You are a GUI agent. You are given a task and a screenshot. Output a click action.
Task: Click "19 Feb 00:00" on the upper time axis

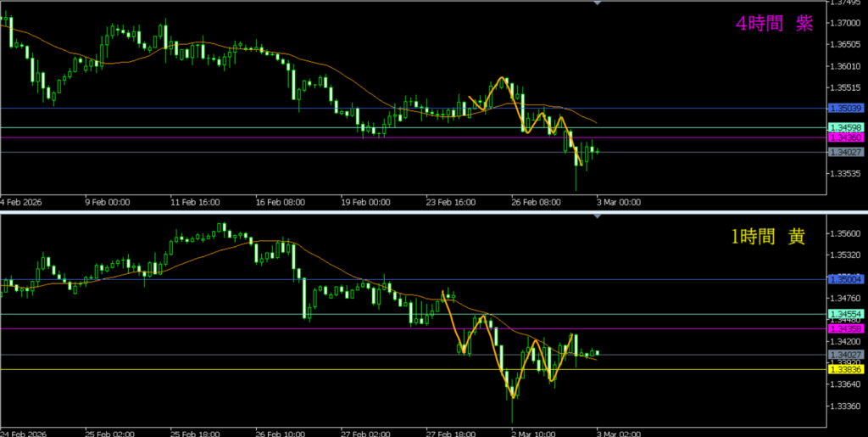pyautogui.click(x=366, y=203)
